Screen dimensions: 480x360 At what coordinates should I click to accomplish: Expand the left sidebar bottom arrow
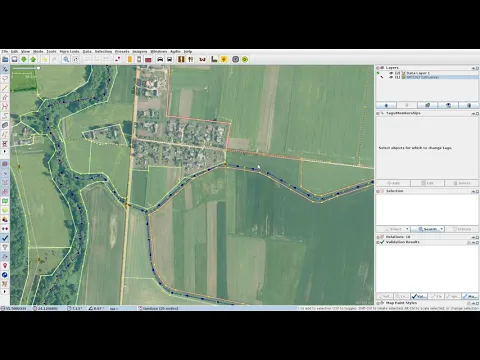(5, 292)
